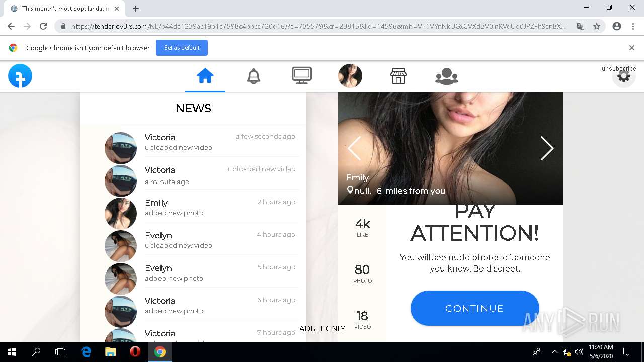This screenshot has width=644, height=362.
Task: Open Chrome three-dot menu
Action: tap(633, 26)
